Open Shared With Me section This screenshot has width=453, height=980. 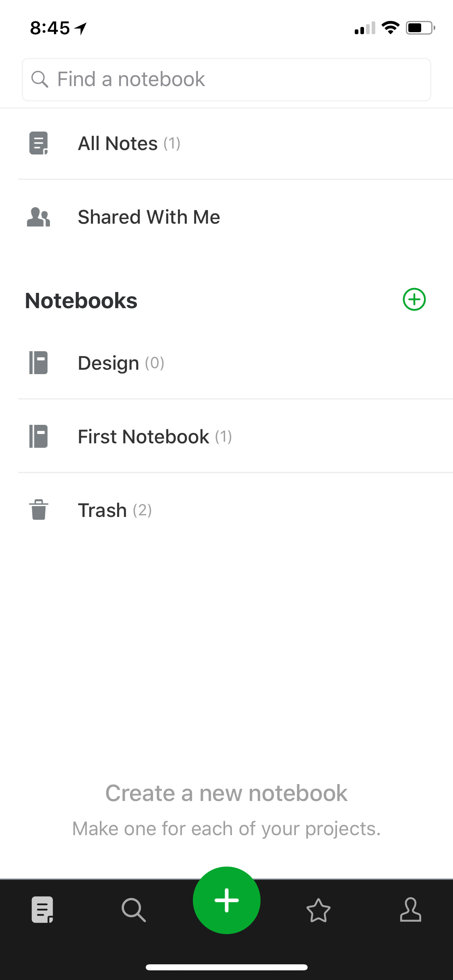point(236,217)
